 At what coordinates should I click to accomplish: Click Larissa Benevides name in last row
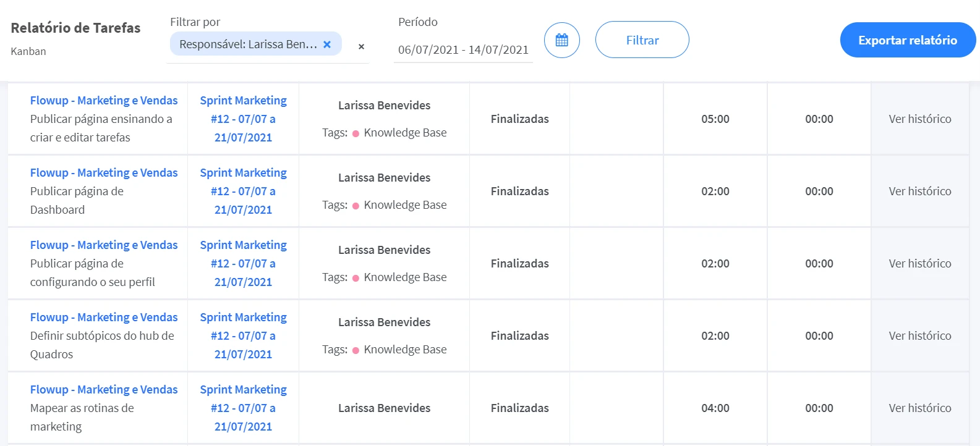point(384,408)
